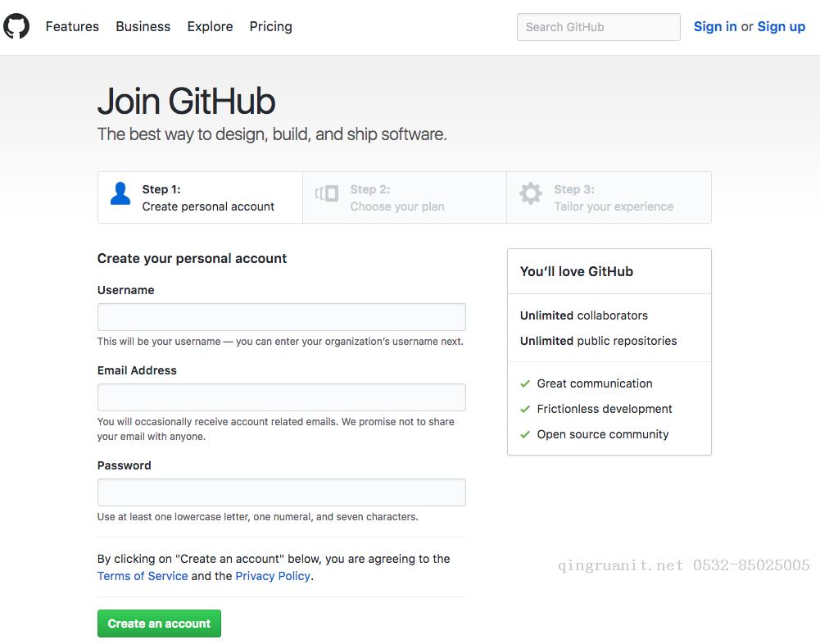The height and width of the screenshot is (644, 820).
Task: Focus the Password input field
Action: click(x=281, y=492)
